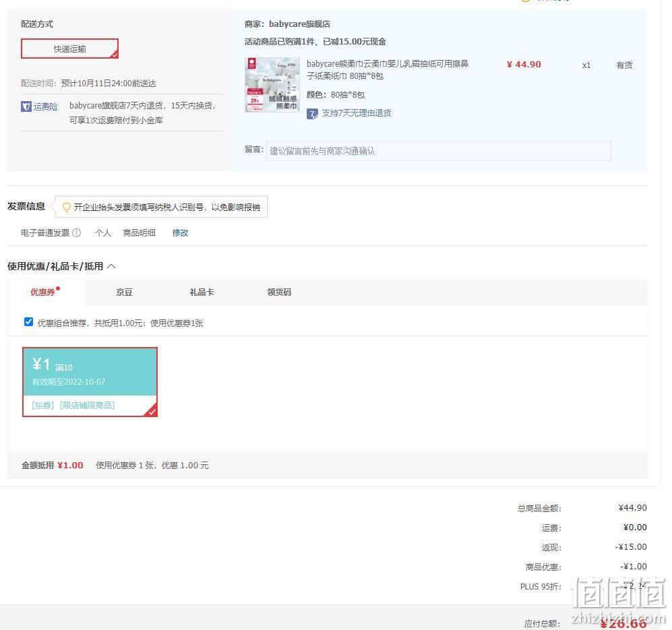Select the ¥1 满10 coupon card
This screenshot has height=630, width=672.
pos(90,382)
